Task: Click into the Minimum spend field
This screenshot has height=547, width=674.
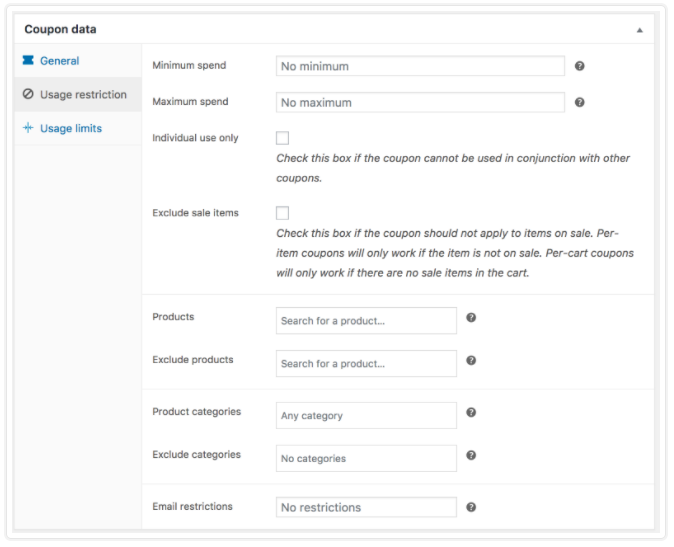Action: (x=420, y=66)
